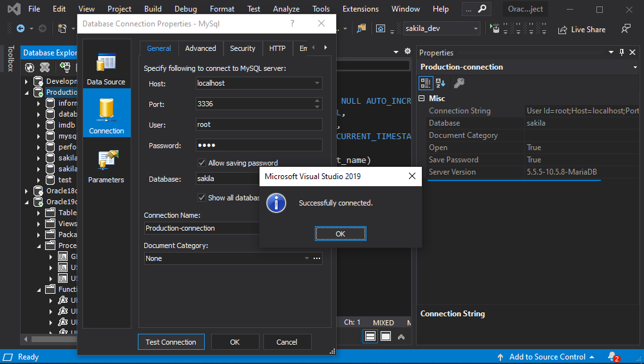Screen dimensions: 644x364
Task: Collapse the Production connection node
Action: click(x=26, y=92)
